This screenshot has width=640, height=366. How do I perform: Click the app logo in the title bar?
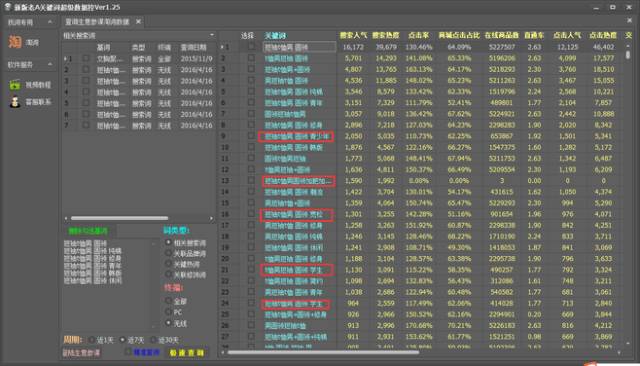(7, 7)
